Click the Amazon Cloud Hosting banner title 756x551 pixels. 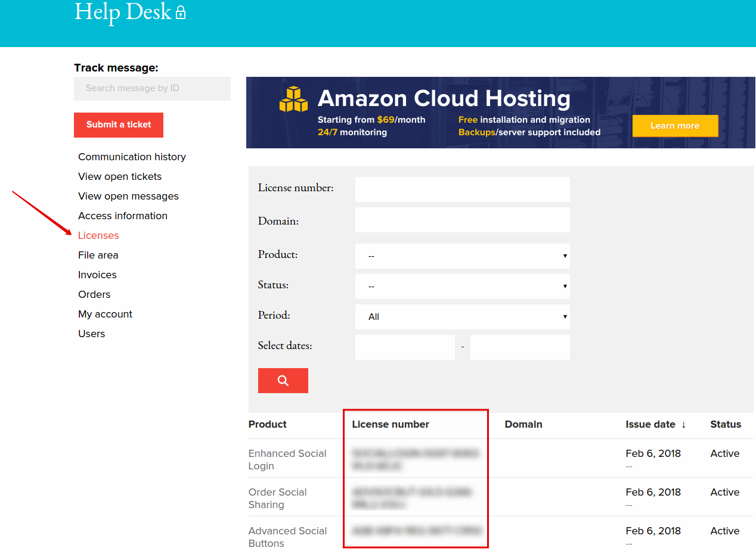[444, 98]
